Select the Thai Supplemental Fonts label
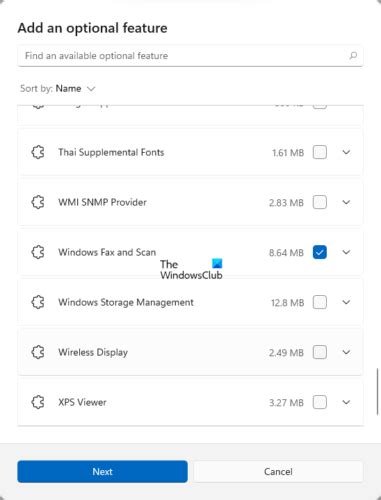The height and width of the screenshot is (500, 381). tap(111, 152)
